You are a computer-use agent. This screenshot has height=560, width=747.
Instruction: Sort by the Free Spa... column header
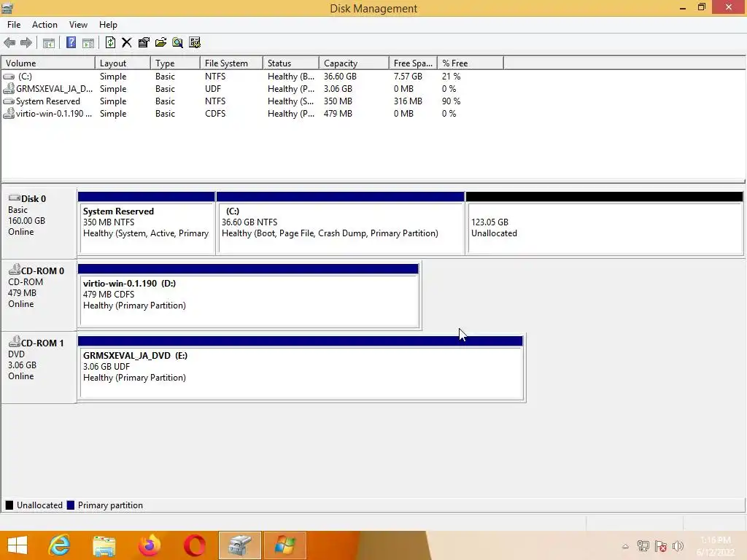click(414, 63)
